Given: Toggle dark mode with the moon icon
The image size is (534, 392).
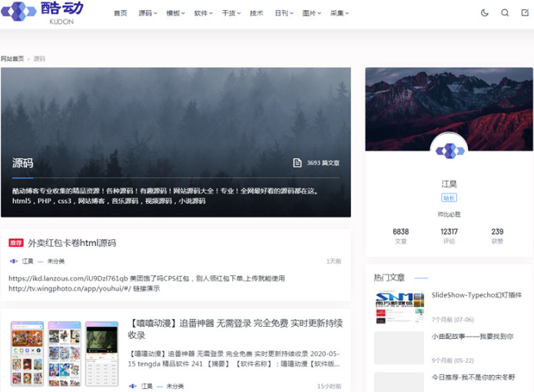Looking at the screenshot, I should [485, 13].
